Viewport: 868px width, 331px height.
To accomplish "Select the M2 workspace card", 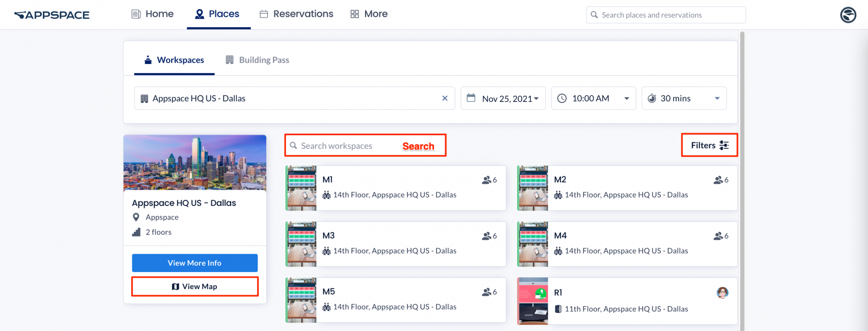I will click(627, 188).
